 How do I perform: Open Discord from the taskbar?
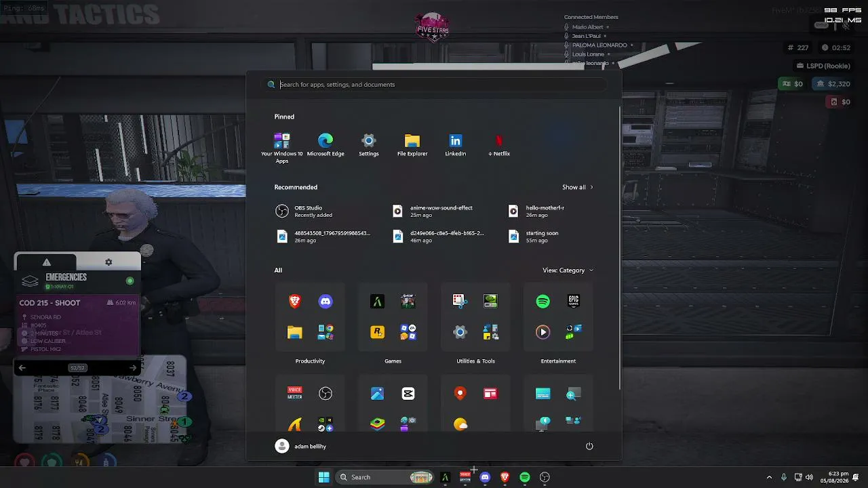[x=485, y=477]
